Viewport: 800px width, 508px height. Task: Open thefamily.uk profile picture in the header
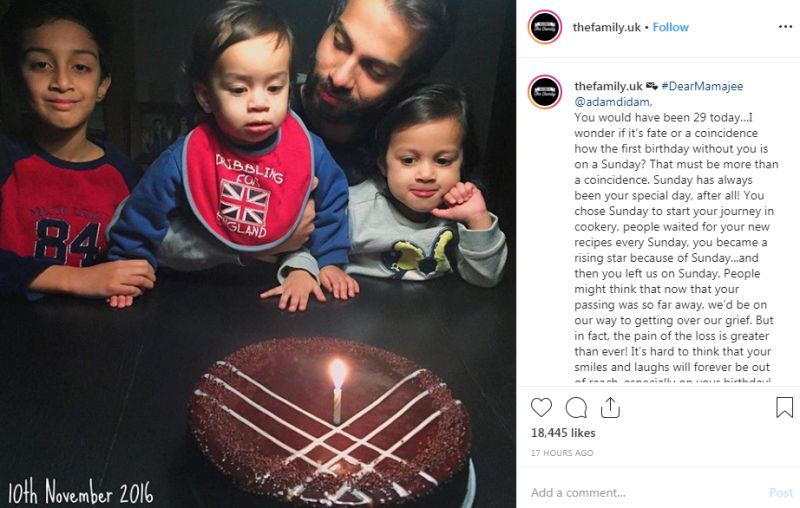click(545, 27)
